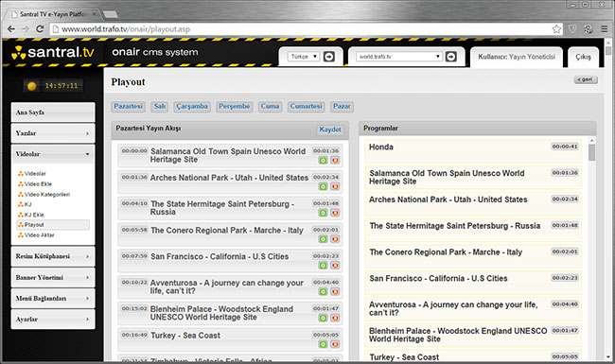Expand the Menü Bağlantıları section

click(53, 298)
